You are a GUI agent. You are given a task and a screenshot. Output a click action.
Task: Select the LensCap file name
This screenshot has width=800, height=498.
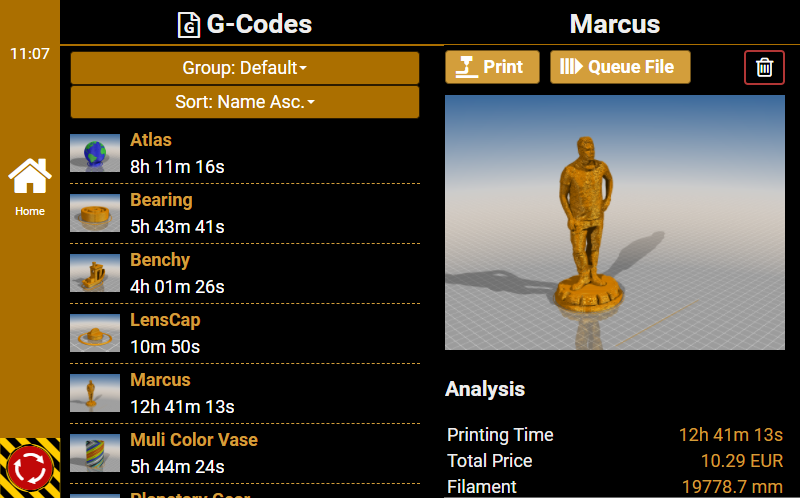pos(165,320)
